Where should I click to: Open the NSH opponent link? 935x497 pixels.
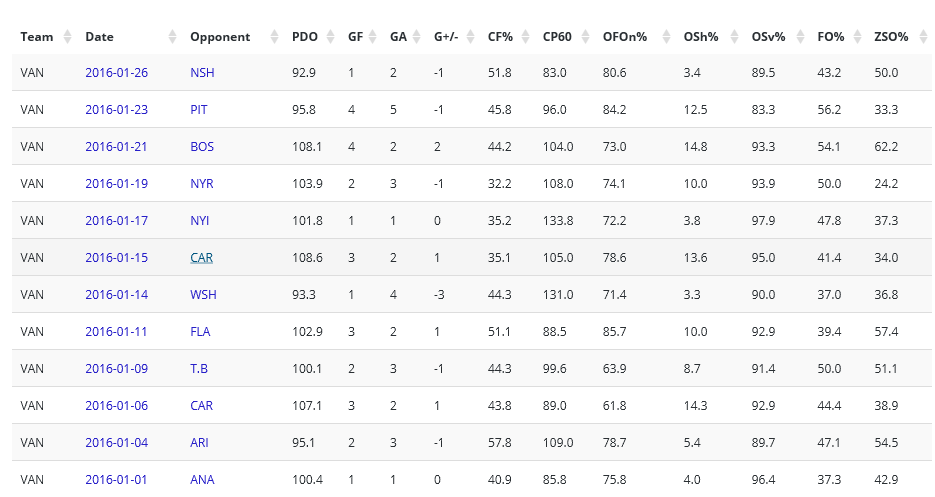[202, 73]
